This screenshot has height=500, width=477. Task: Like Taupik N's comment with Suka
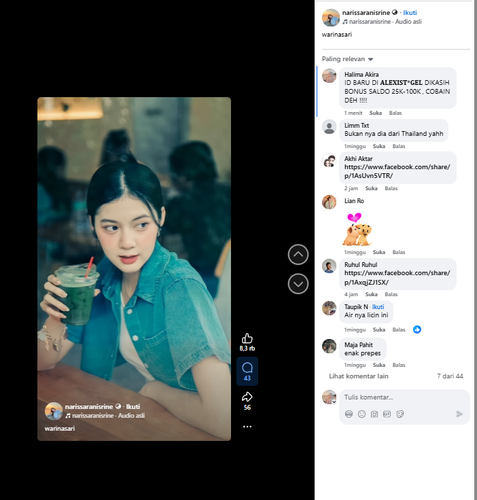(379, 330)
